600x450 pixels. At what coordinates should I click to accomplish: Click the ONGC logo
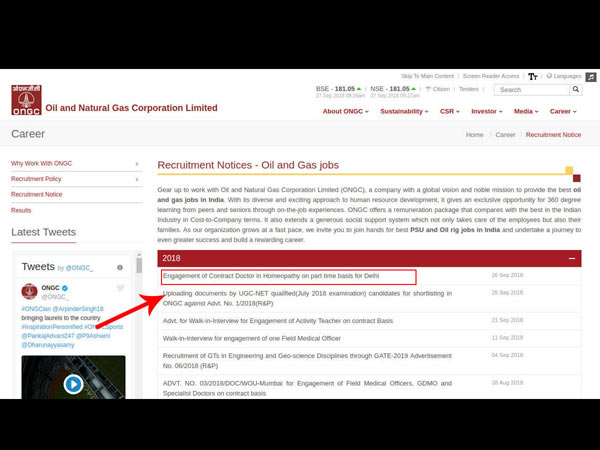pyautogui.click(x=26, y=100)
